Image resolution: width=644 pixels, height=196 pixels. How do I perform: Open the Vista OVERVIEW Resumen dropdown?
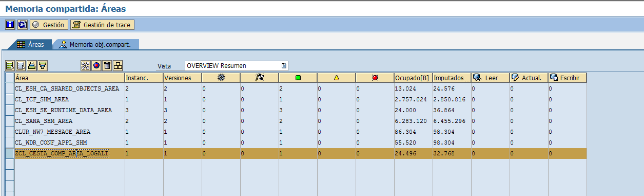236,66
